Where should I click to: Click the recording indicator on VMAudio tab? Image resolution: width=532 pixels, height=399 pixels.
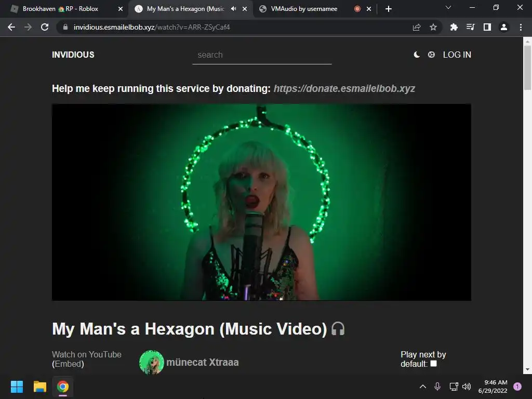tap(357, 9)
